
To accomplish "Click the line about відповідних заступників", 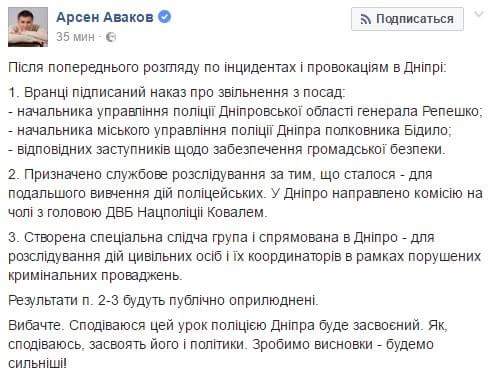I will (227, 149).
